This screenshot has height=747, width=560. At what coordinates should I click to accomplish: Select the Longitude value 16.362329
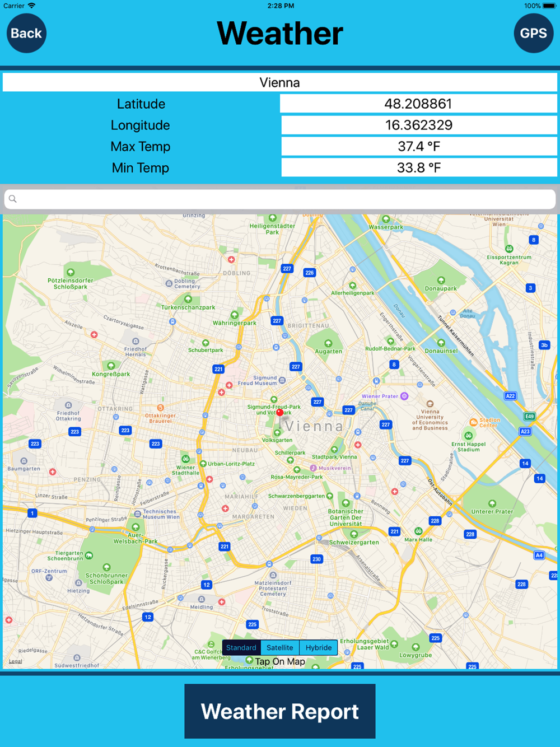[418, 125]
